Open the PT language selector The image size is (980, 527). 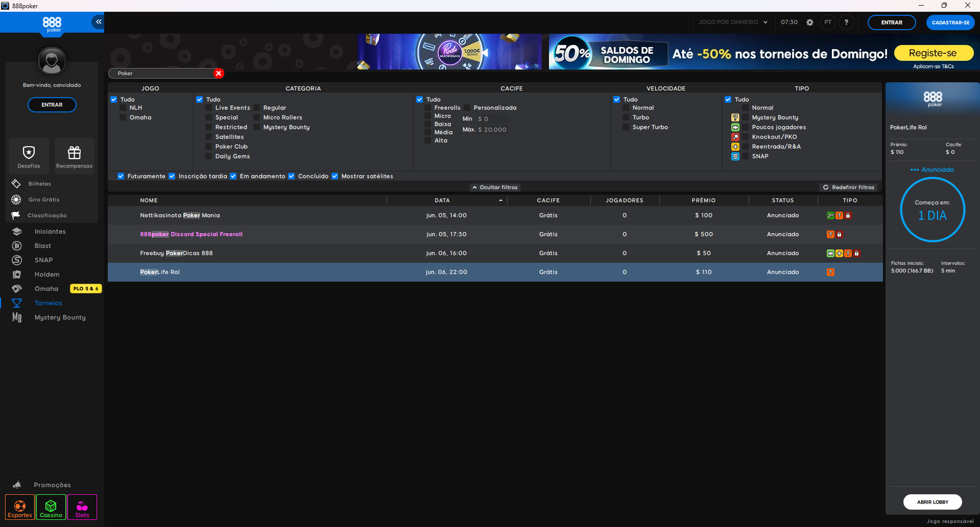coord(828,22)
